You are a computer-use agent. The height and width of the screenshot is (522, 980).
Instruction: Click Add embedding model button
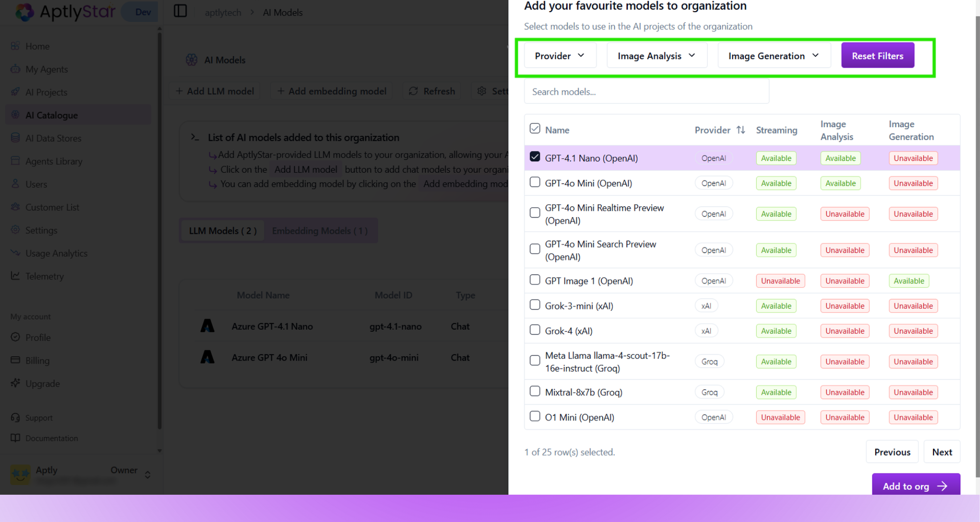[332, 91]
